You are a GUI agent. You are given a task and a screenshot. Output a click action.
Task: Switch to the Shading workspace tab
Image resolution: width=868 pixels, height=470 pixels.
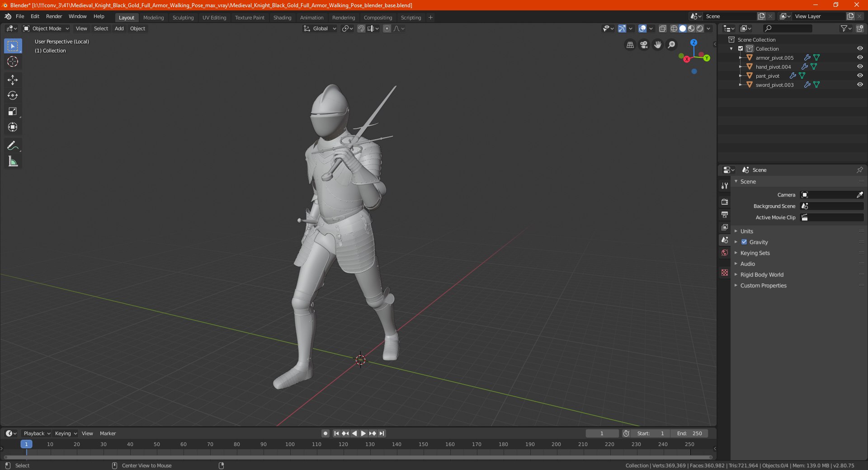coord(282,18)
